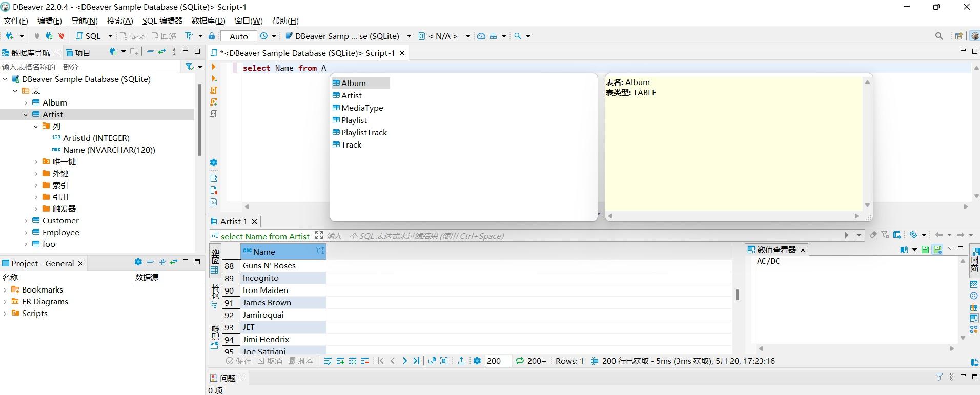Screen dimensions: 980x395
Task: Click the search magnifier icon at top right
Action: (x=939, y=36)
